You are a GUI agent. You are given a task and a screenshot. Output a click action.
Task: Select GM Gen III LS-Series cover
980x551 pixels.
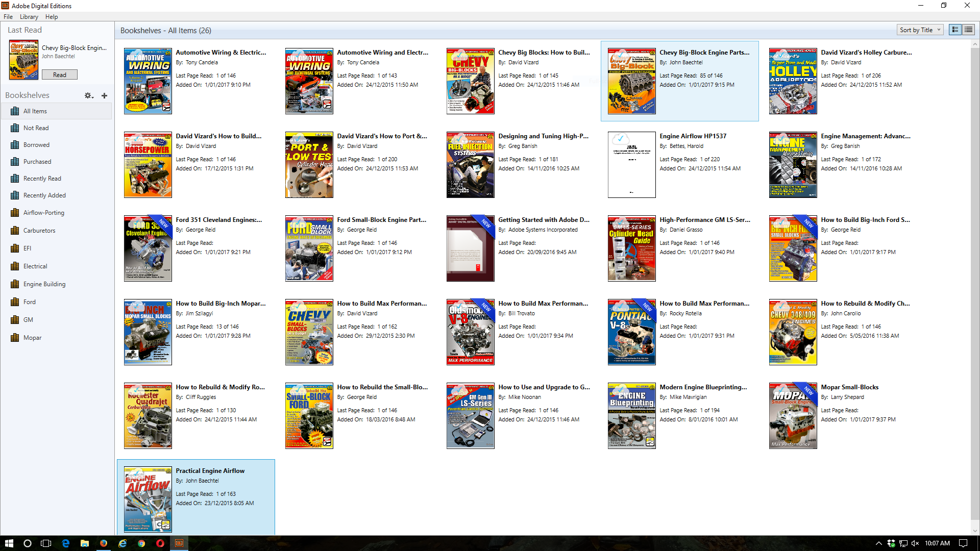pyautogui.click(x=471, y=416)
